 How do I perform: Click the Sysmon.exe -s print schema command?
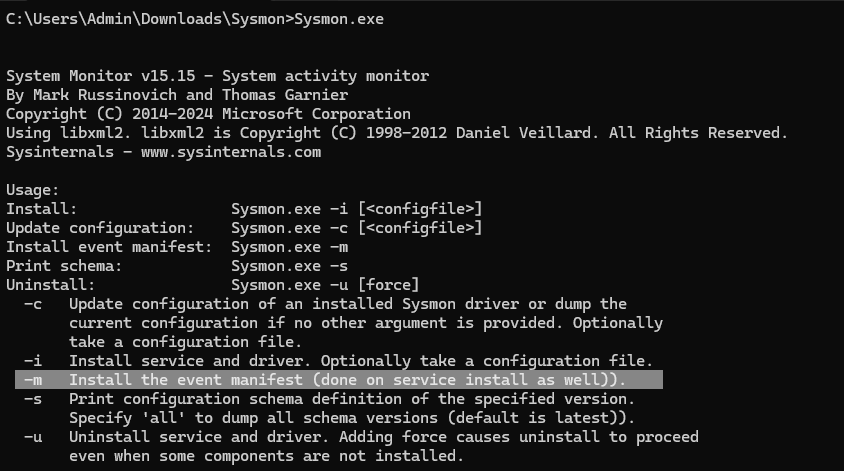click(x=289, y=266)
